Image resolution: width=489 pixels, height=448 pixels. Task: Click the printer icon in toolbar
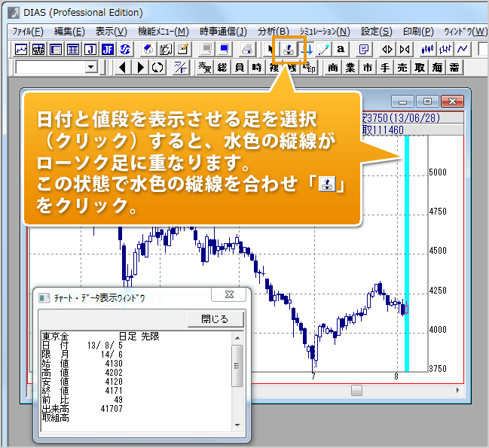[246, 50]
